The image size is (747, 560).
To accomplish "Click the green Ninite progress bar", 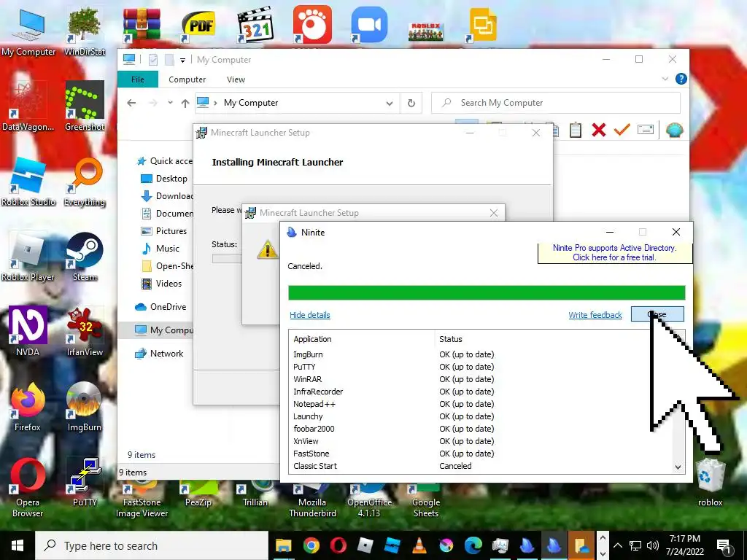I will (x=487, y=292).
